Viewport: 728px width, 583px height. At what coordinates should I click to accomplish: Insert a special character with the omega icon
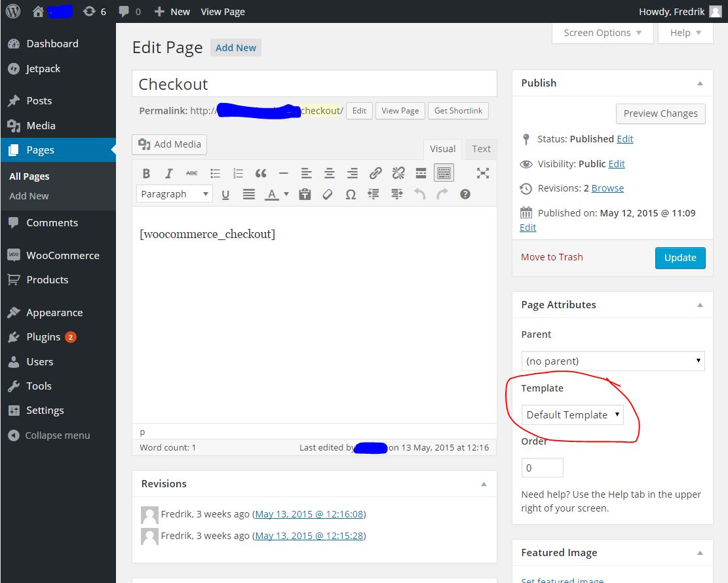pos(351,194)
